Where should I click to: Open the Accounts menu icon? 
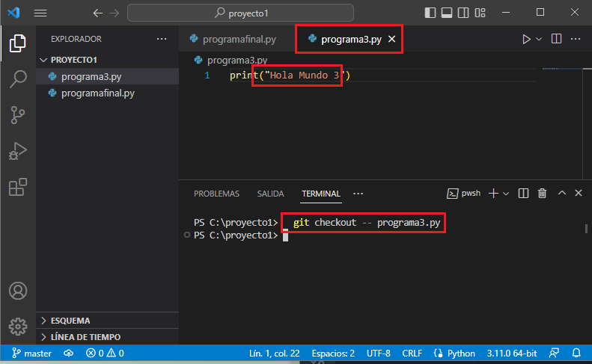(x=17, y=291)
